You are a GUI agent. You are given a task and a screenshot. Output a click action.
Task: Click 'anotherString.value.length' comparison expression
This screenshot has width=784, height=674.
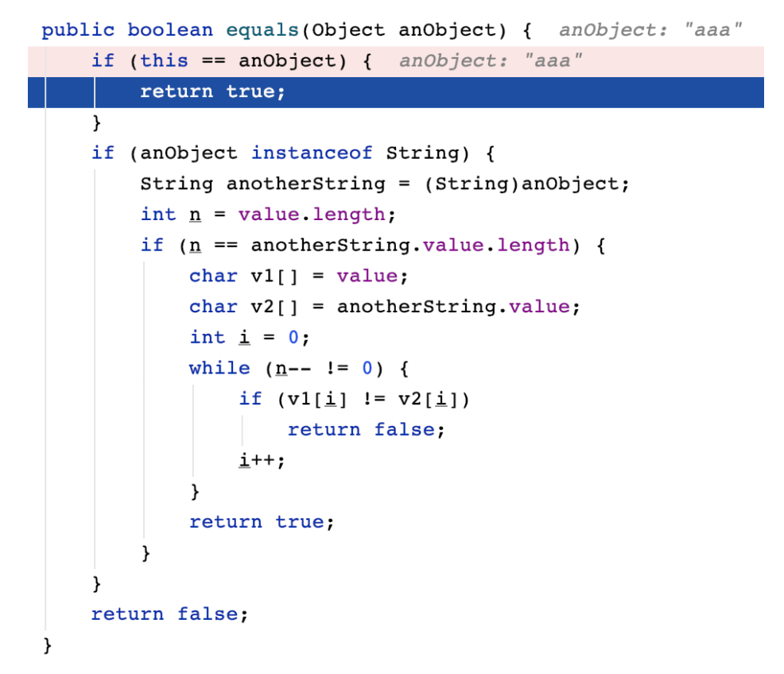[410, 246]
